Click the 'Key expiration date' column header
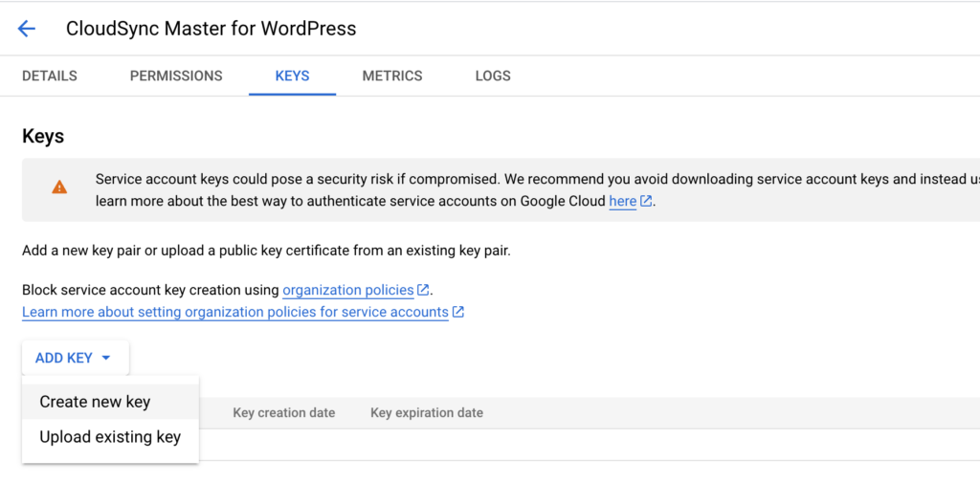The height and width of the screenshot is (483, 980). pyautogui.click(x=426, y=413)
